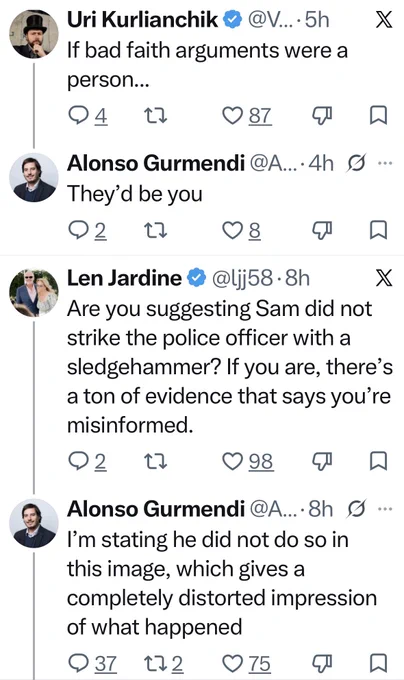Repost Uri Kurlianchik's tweet
This screenshot has width=404, height=680.
click(x=155, y=116)
